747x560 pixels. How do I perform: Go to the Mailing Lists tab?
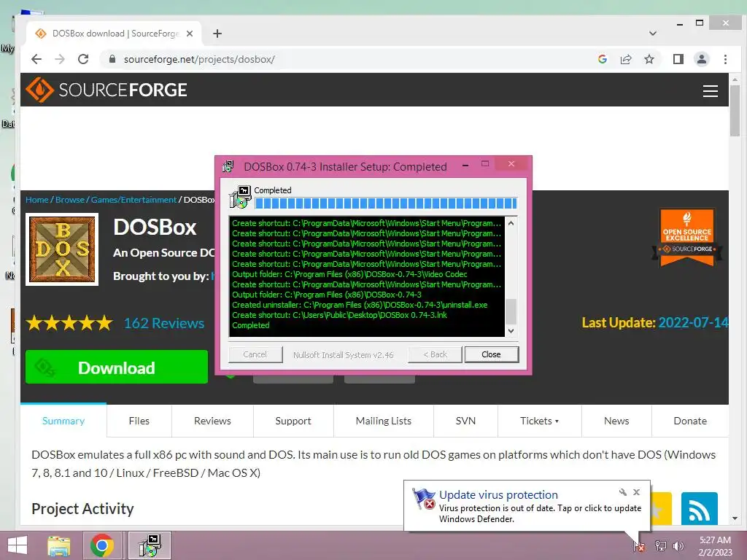(x=384, y=421)
